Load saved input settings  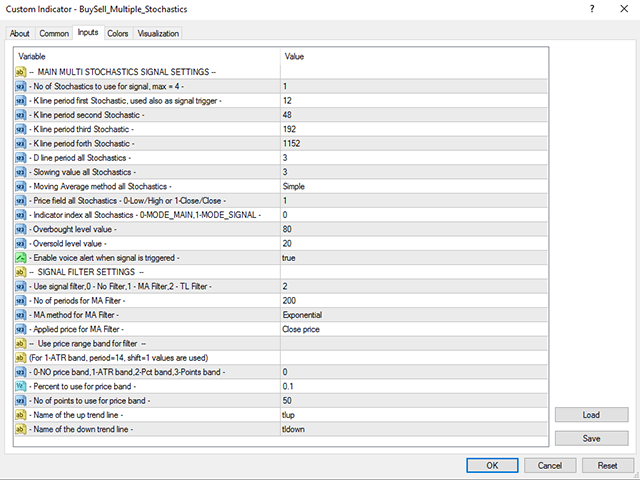pos(591,415)
